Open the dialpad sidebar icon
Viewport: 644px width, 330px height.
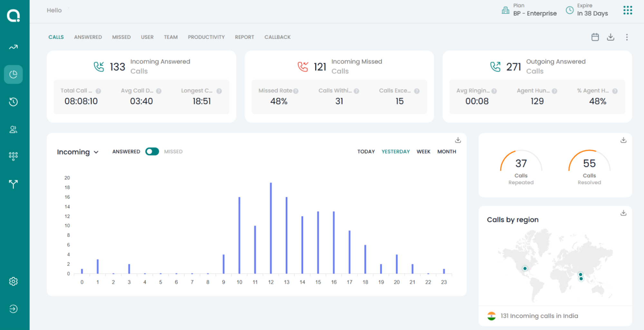(x=13, y=156)
